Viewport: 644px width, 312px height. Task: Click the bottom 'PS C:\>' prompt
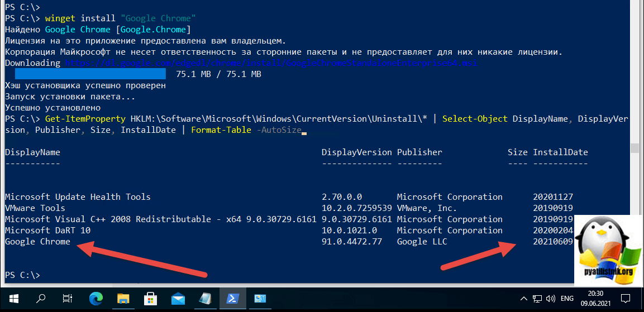(22, 276)
